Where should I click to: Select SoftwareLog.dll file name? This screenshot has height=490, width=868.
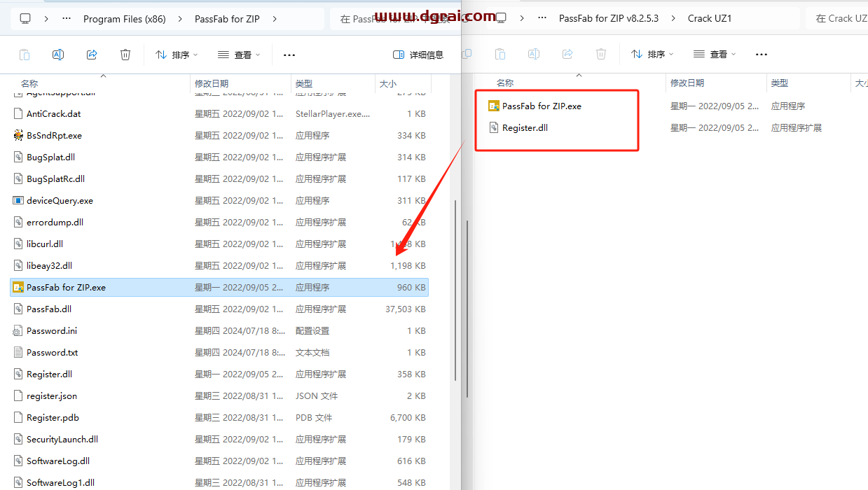coord(58,461)
